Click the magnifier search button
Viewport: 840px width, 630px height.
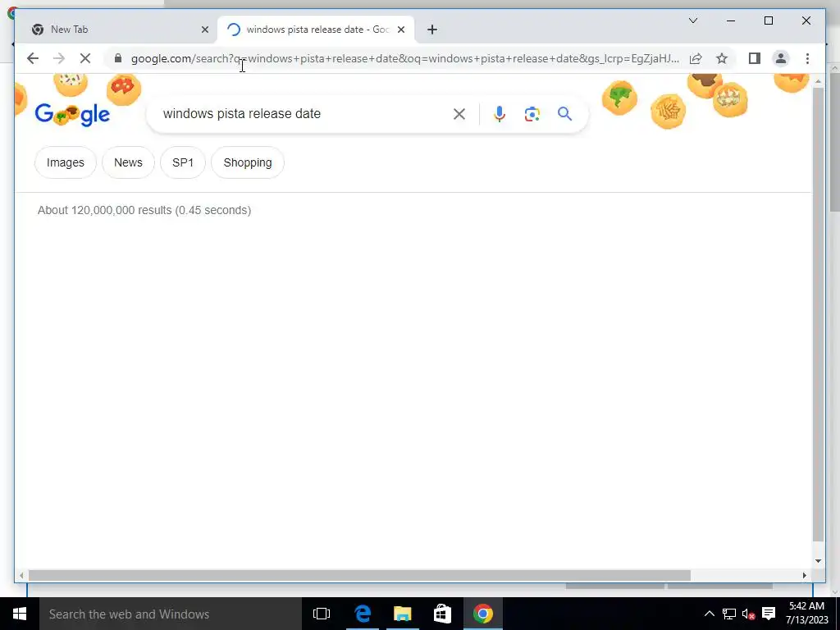(x=564, y=114)
